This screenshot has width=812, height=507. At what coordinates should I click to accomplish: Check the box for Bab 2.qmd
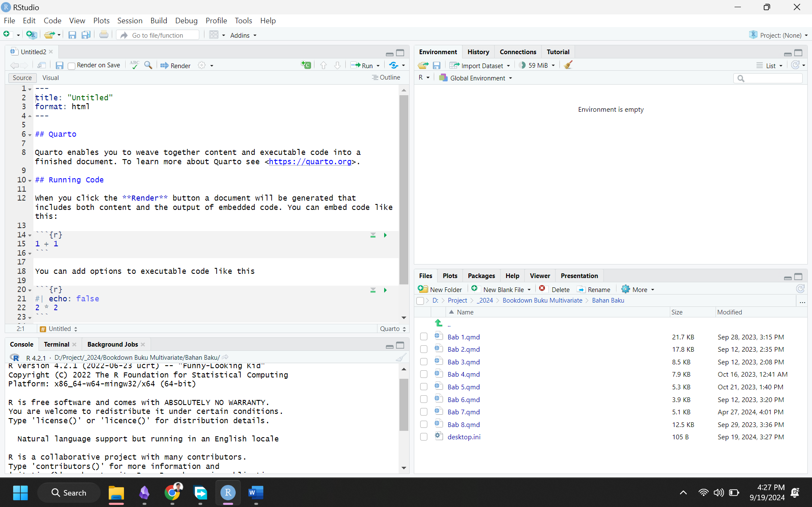pos(424,350)
